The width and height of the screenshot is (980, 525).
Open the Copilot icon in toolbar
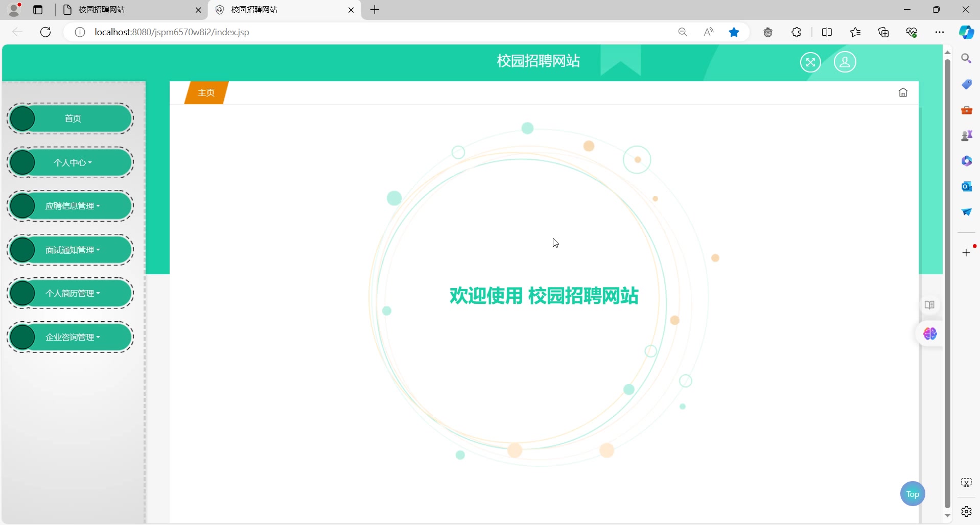966,32
